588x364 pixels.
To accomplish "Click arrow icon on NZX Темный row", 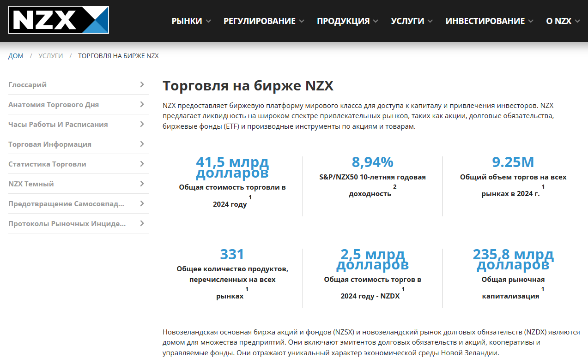I will [142, 184].
